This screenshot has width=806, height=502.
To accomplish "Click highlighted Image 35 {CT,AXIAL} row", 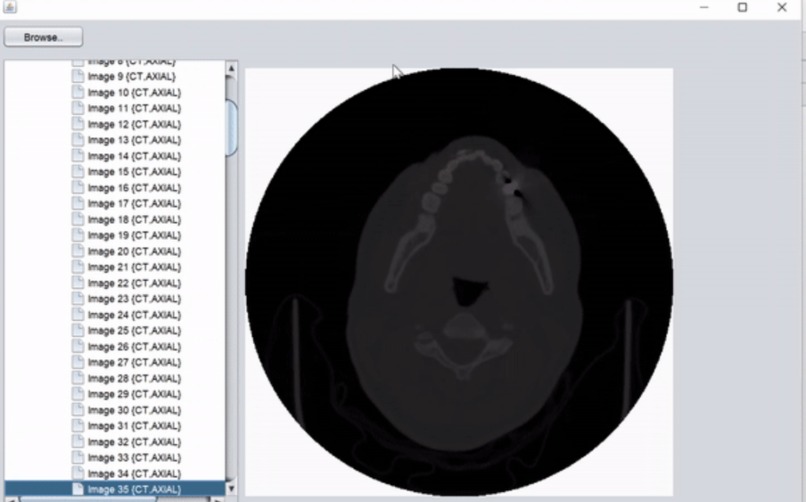I will point(115,489).
